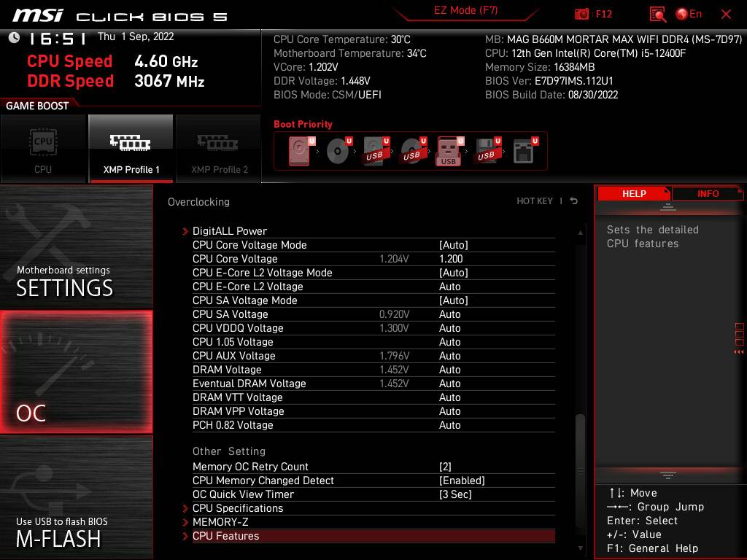The height and width of the screenshot is (560, 747).
Task: Click the CPU VDDQ 1.300V reading
Action: (x=394, y=327)
